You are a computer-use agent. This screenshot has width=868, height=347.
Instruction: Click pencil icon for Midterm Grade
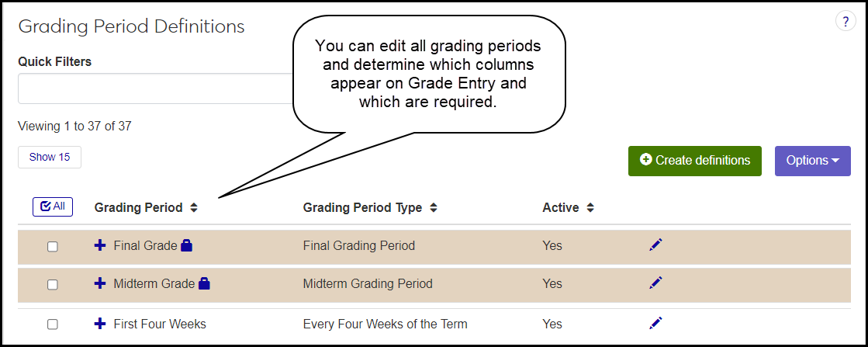click(656, 283)
